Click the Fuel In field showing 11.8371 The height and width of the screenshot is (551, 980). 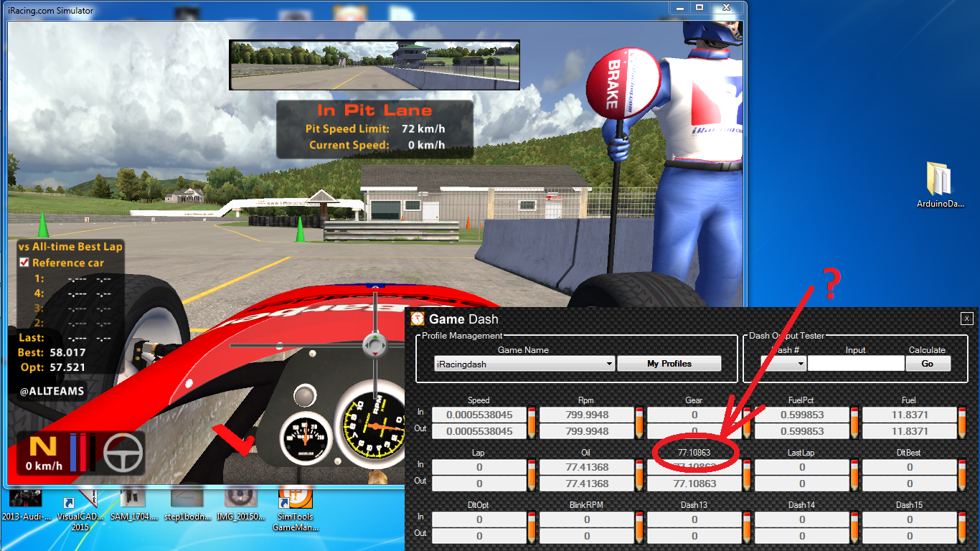click(910, 415)
